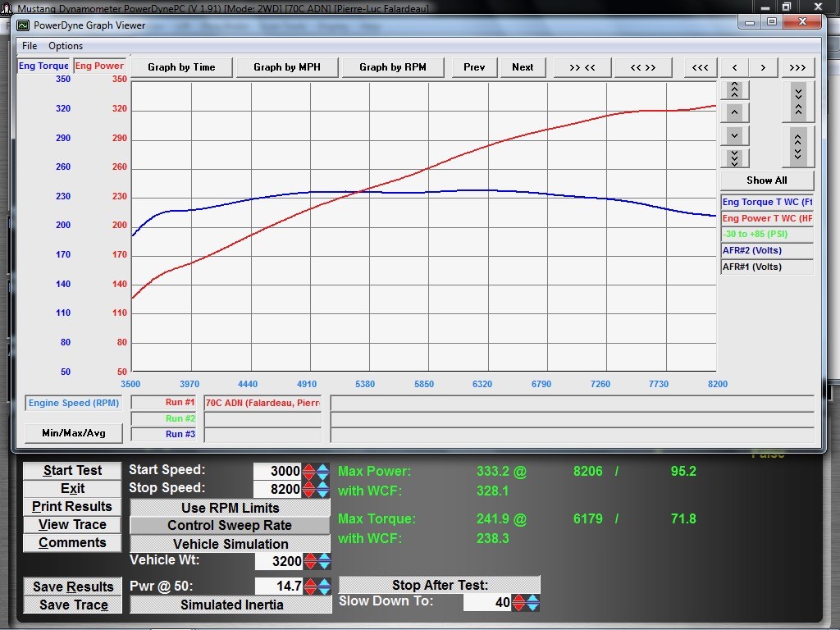The height and width of the screenshot is (630, 840).
Task: Click the Engine Speed (RPM) axis selector
Action: (x=74, y=403)
